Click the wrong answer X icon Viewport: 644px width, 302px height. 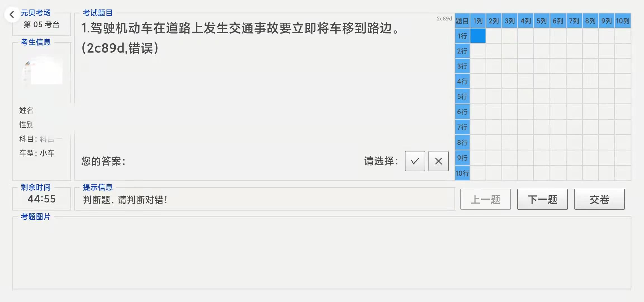click(x=438, y=161)
